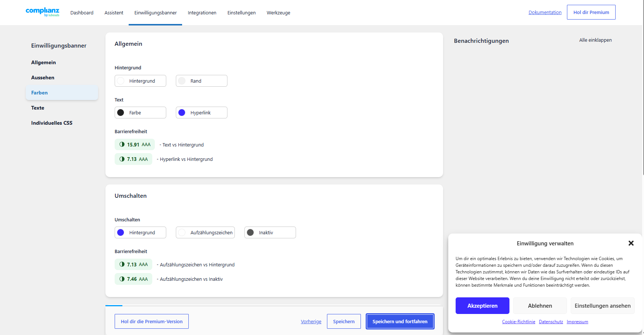
Task: Pick the text Farbe color
Action: click(x=140, y=113)
